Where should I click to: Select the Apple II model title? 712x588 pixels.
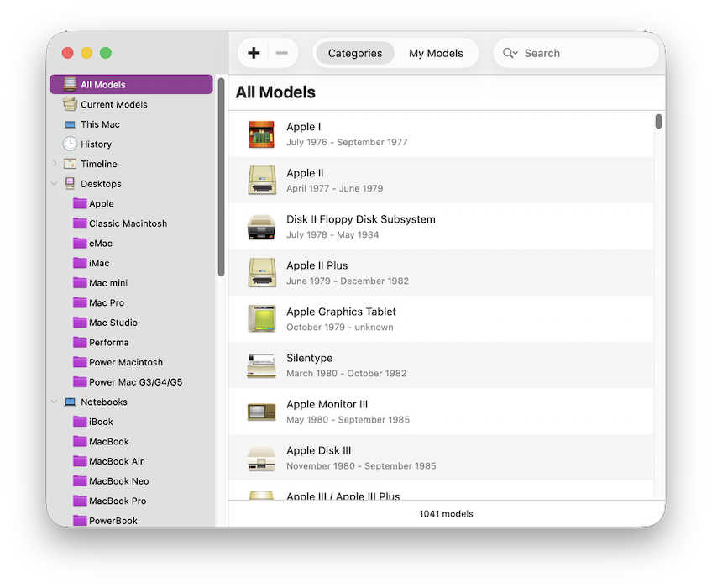click(x=305, y=173)
